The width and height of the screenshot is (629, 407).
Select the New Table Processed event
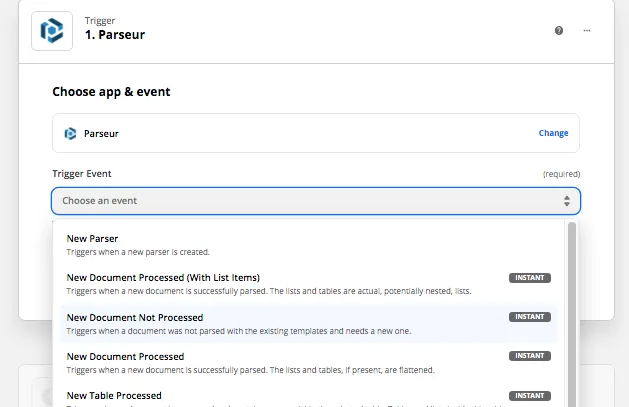(114, 395)
